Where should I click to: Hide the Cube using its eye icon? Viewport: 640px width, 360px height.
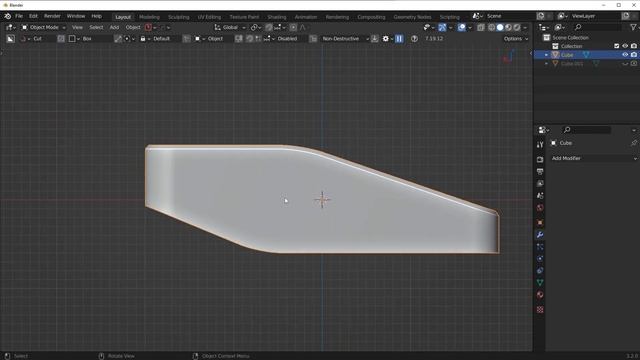625,55
